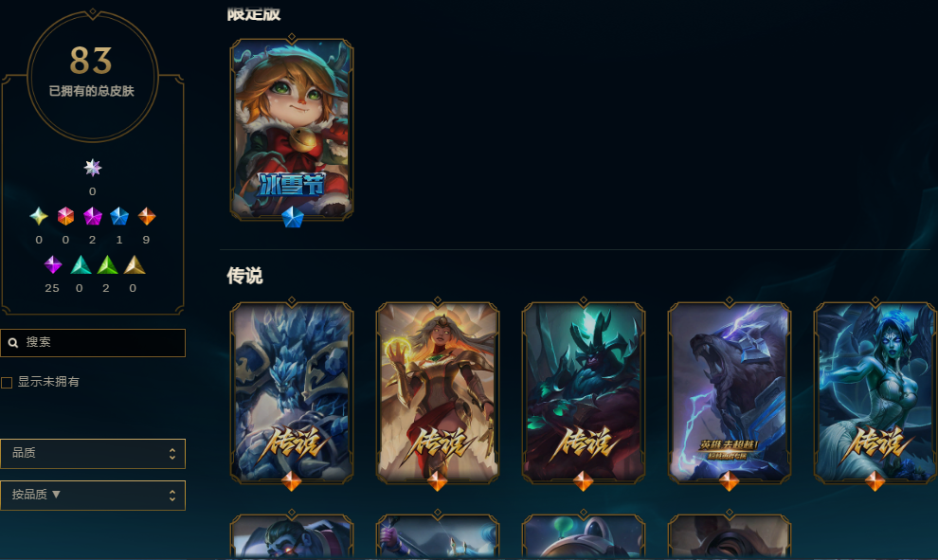Open the blue-skinned winged woman skin card
Screen dimensions: 938x560
(875, 393)
